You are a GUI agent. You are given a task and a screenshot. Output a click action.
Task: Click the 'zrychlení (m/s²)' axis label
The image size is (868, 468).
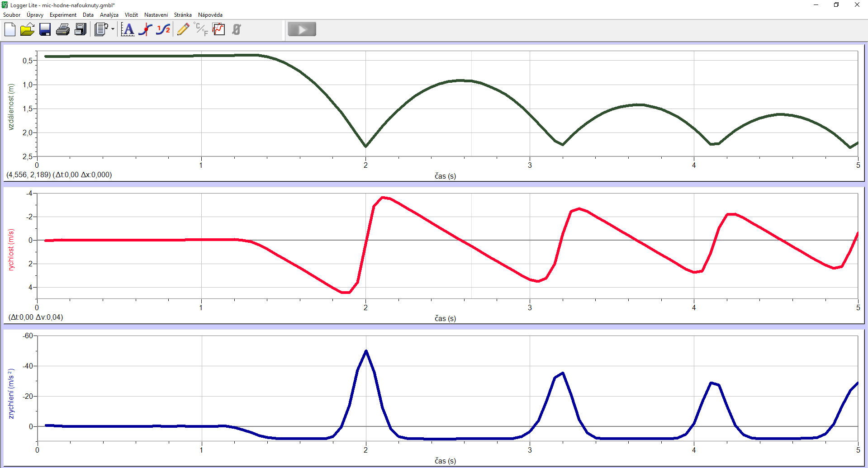(11, 393)
